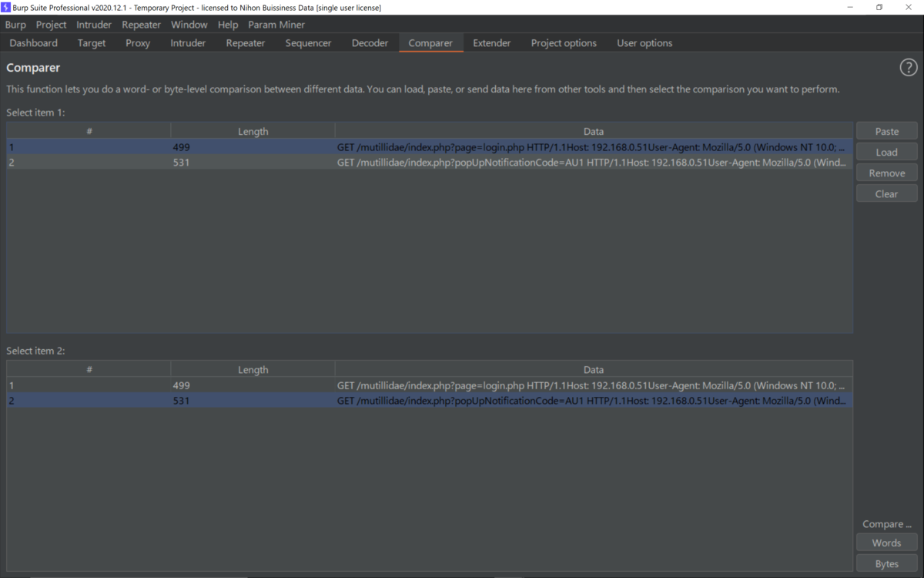Switch to the Sequencer tab

pyautogui.click(x=308, y=43)
